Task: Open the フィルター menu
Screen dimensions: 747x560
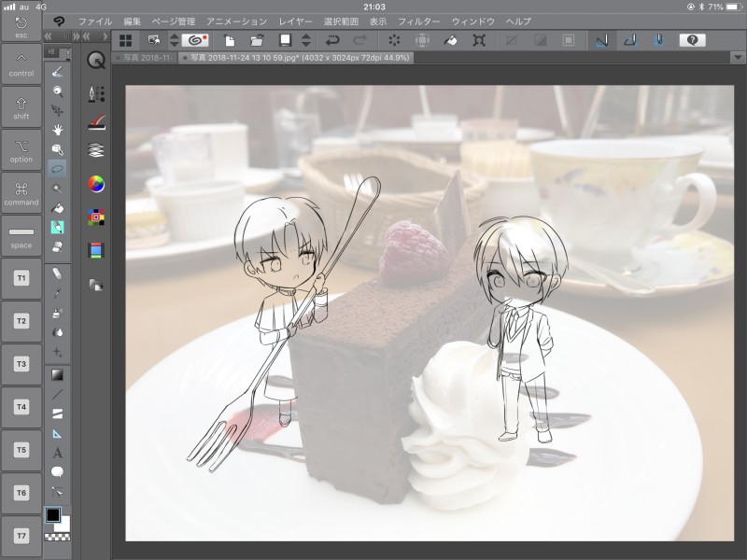Action: [x=418, y=21]
